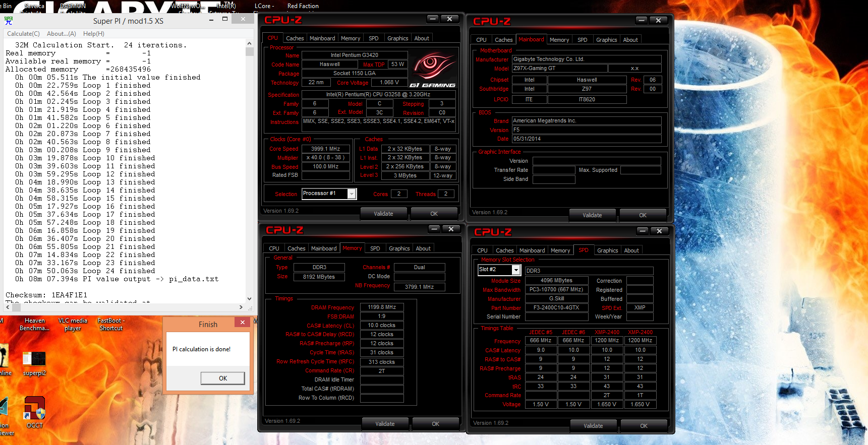This screenshot has height=445, width=868.
Task: Click the XMP SPD Ext. field
Action: pyautogui.click(x=640, y=308)
